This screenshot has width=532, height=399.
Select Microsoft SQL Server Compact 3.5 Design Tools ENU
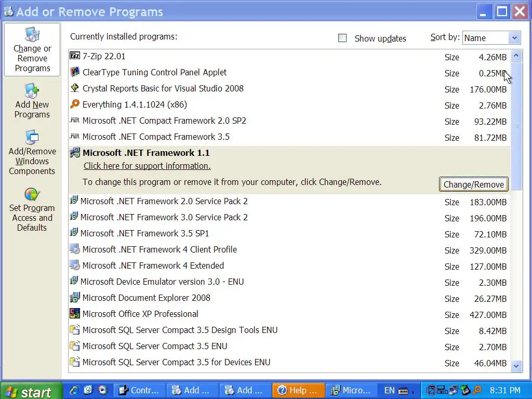click(289, 330)
